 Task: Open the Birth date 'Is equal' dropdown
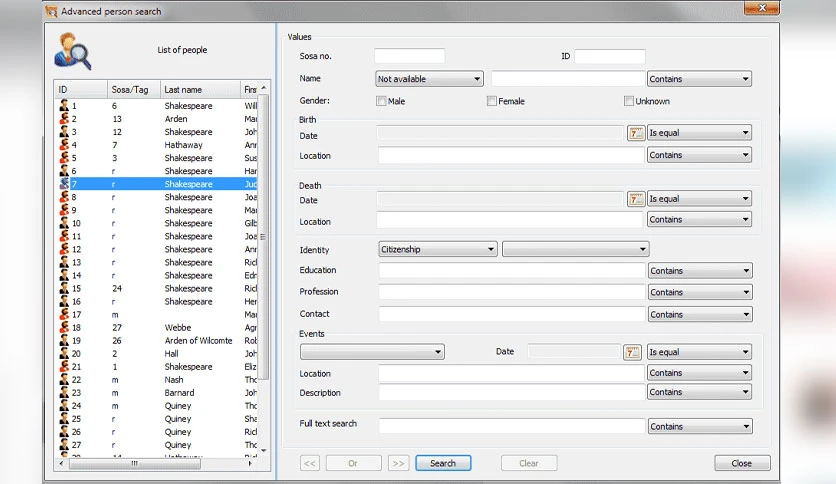point(699,133)
